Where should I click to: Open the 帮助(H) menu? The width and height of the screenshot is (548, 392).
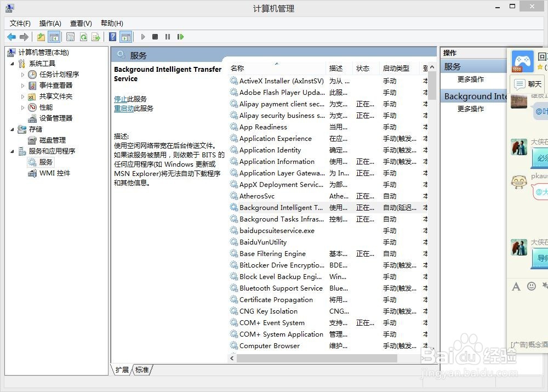click(x=112, y=24)
